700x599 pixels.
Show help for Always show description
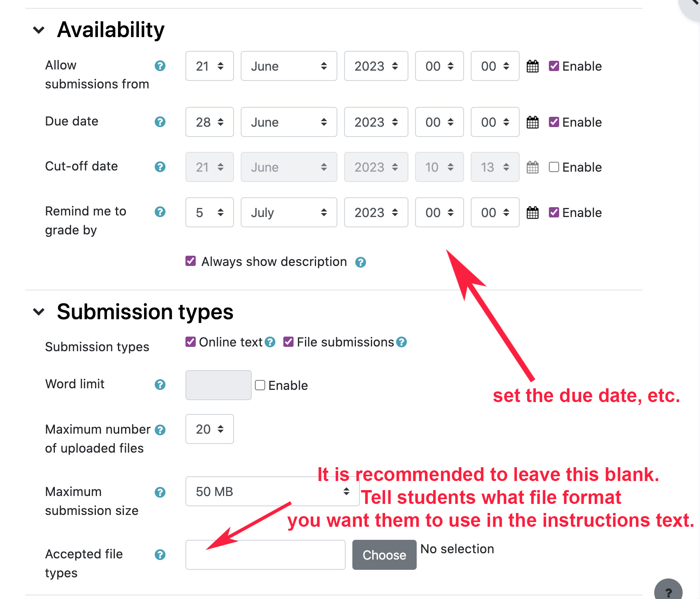[360, 262]
